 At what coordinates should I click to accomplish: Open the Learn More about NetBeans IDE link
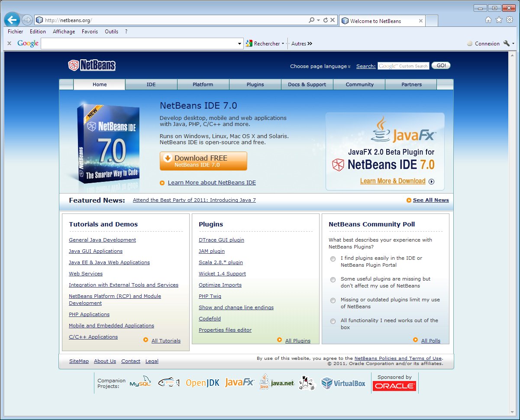tap(212, 183)
